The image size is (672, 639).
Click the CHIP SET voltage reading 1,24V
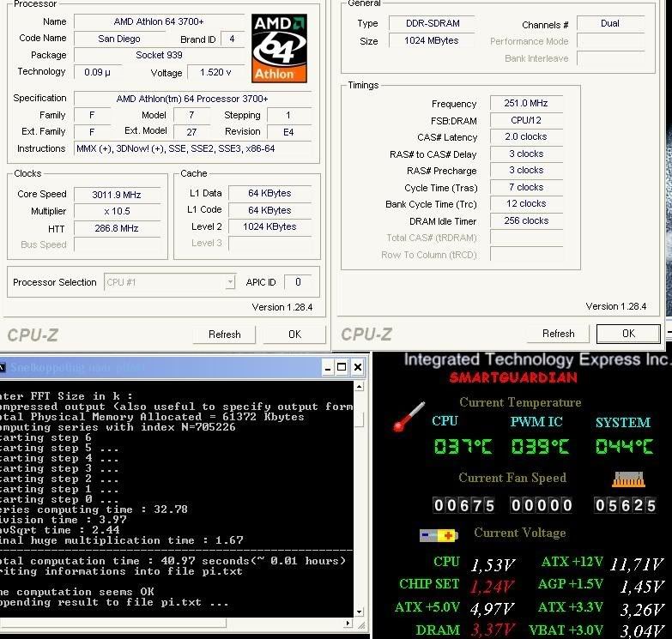(491, 587)
